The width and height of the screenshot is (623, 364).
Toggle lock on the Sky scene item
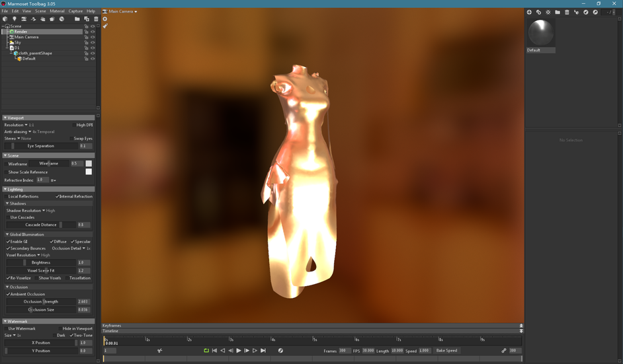86,42
